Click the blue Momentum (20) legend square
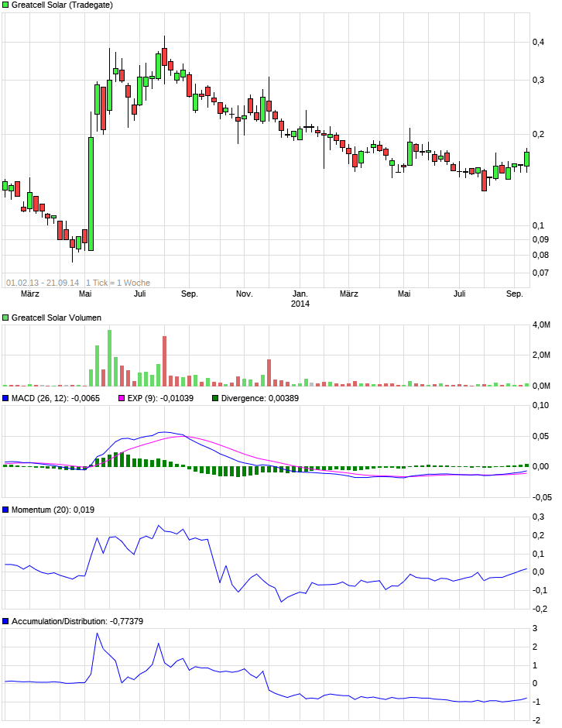 tap(5, 510)
